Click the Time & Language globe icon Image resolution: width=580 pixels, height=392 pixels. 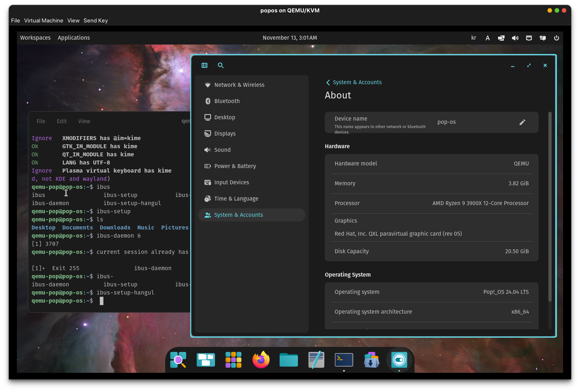207,199
